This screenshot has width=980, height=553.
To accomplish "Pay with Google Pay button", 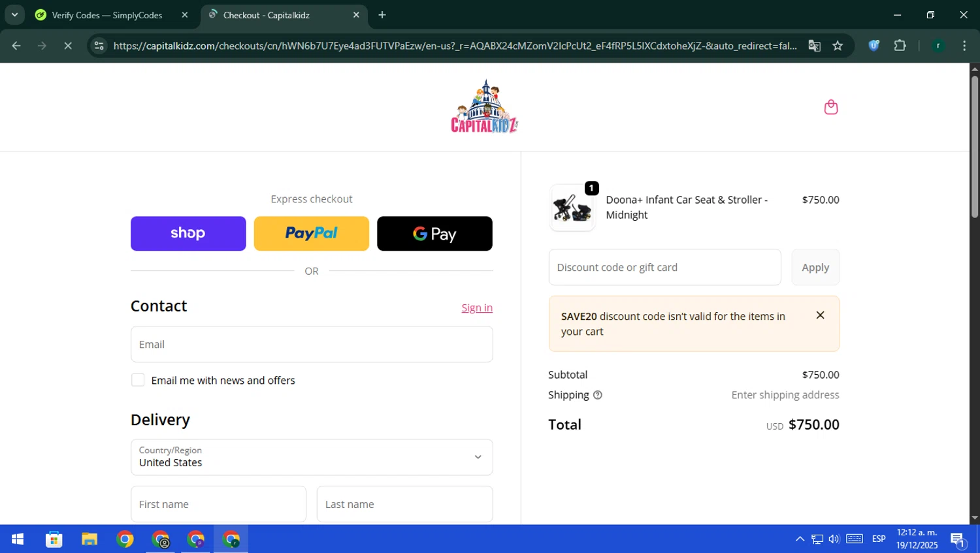I will (434, 234).
